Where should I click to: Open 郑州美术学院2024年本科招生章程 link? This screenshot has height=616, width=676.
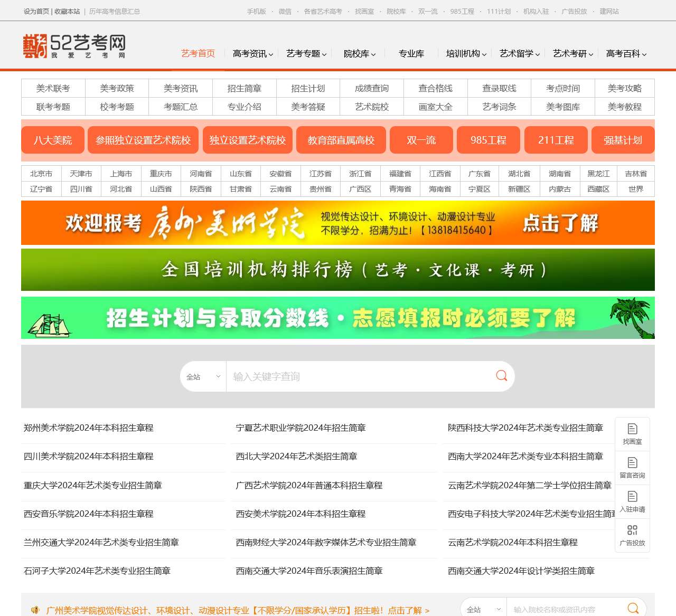89,428
